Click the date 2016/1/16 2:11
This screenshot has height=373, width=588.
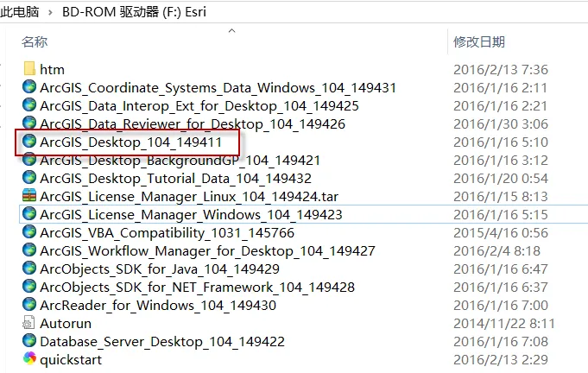500,88
